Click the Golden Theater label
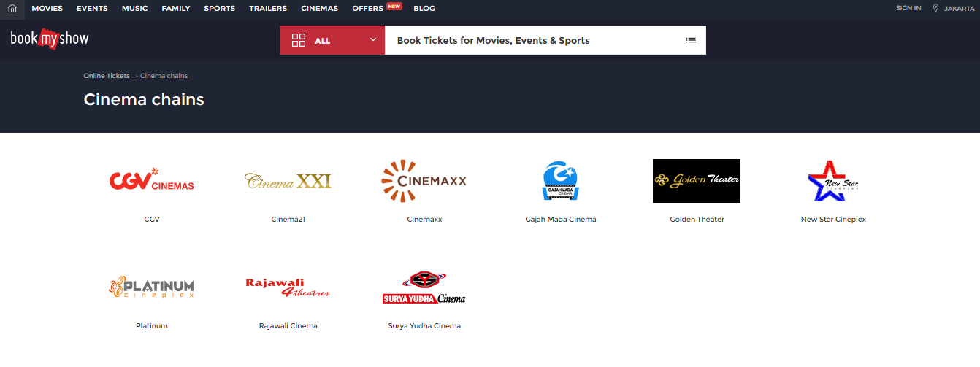Screen dimensions: 980x367 [x=697, y=219]
